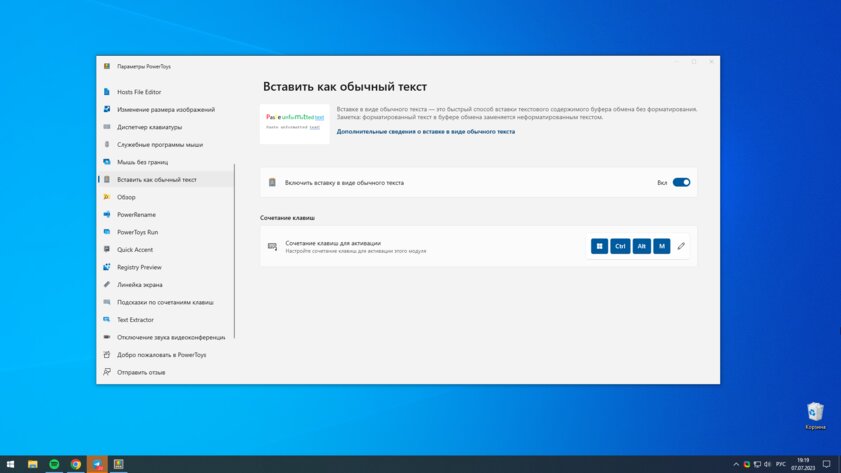Open the Recycle Bin desktop icon
The width and height of the screenshot is (841, 473).
click(815, 416)
